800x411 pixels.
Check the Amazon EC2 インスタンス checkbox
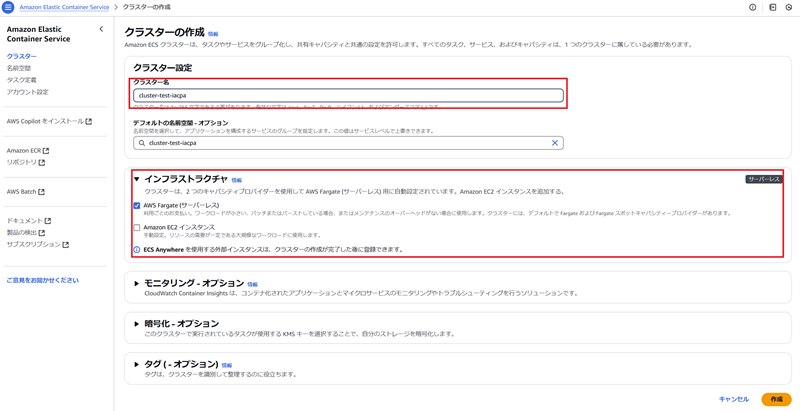137,227
